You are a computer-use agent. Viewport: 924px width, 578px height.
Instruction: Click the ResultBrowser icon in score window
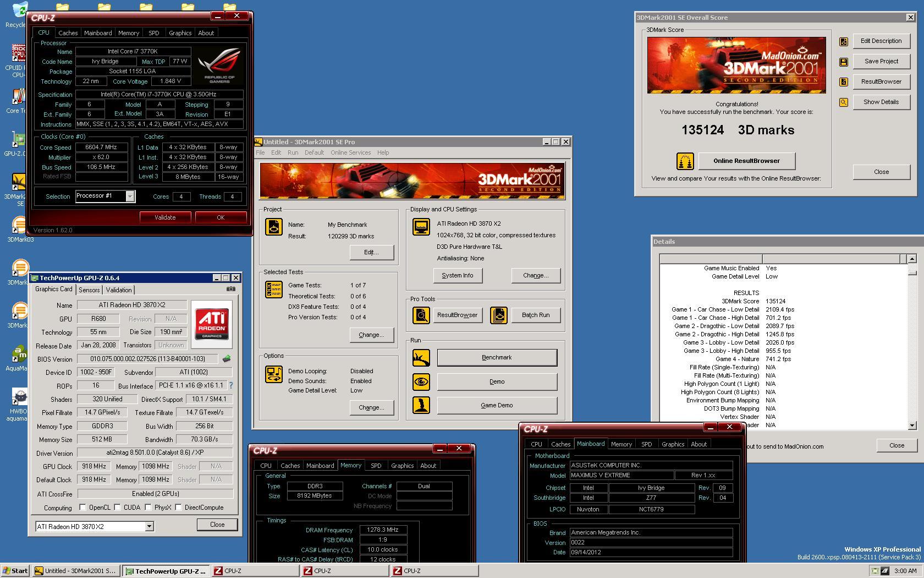[844, 82]
